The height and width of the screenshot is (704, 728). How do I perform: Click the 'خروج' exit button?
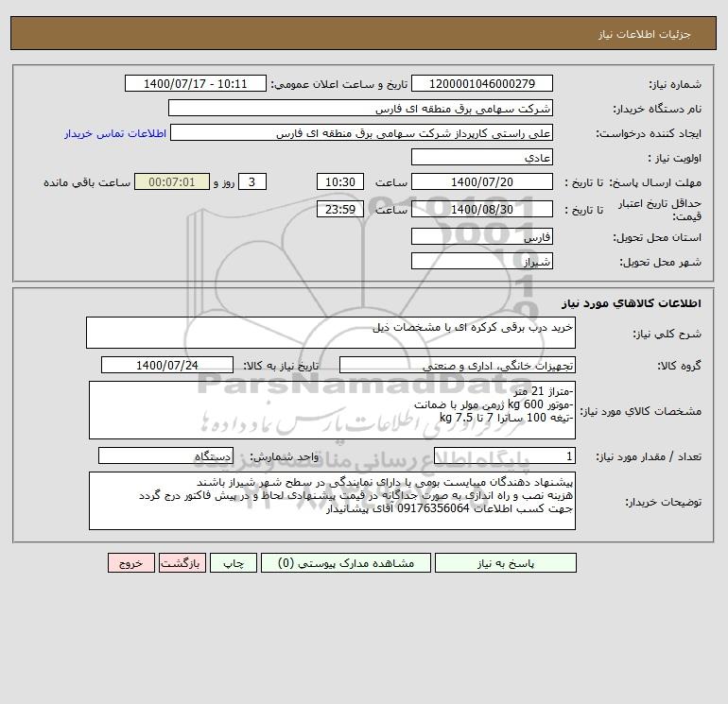click(x=130, y=563)
